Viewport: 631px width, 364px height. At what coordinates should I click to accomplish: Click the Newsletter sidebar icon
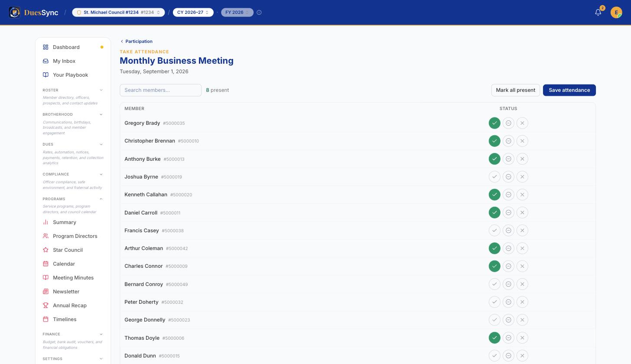[46, 292]
